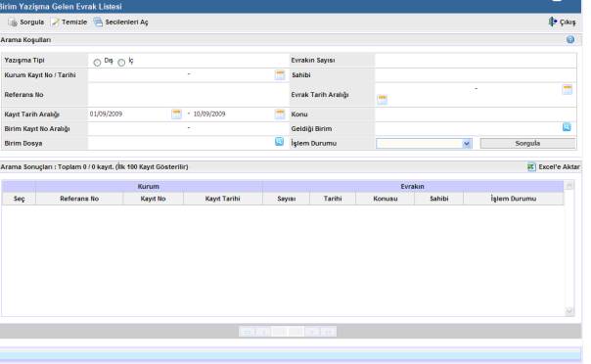
Task: Click Tarihi column header
Action: [333, 199]
